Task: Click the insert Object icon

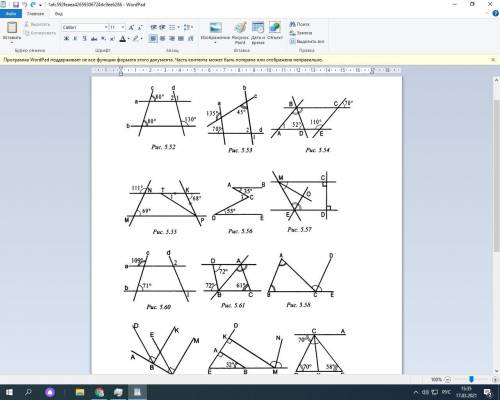Action: pos(275,28)
